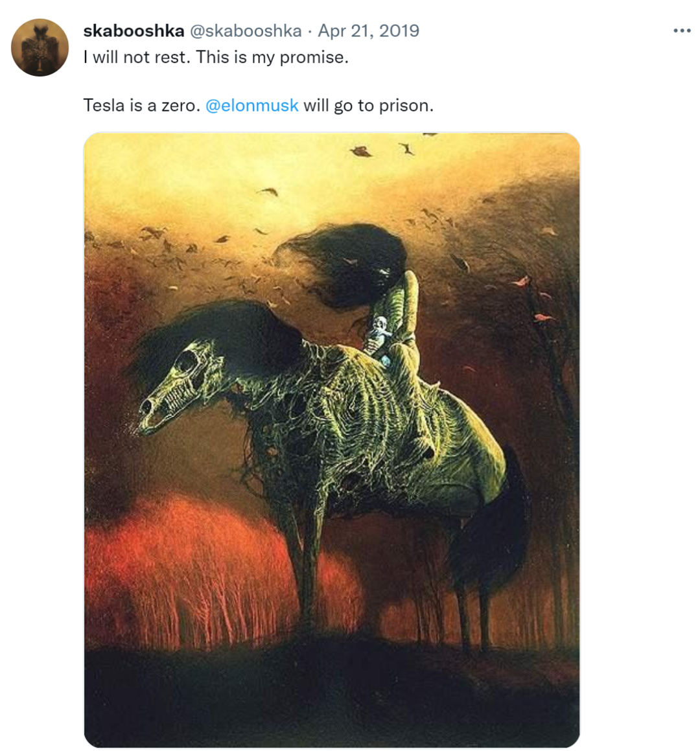The height and width of the screenshot is (751, 700).
Task: Click the rider's dark flowing hair in painting
Action: pyautogui.click(x=350, y=262)
